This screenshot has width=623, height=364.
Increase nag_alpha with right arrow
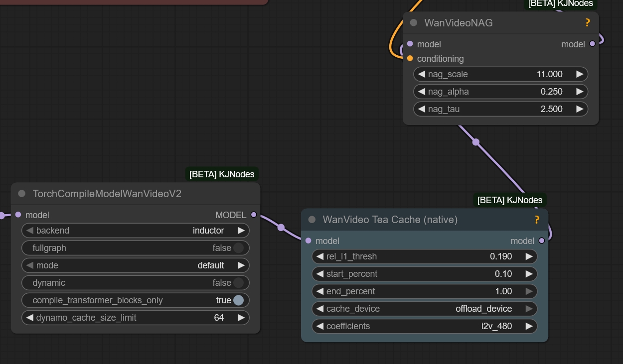click(x=580, y=92)
